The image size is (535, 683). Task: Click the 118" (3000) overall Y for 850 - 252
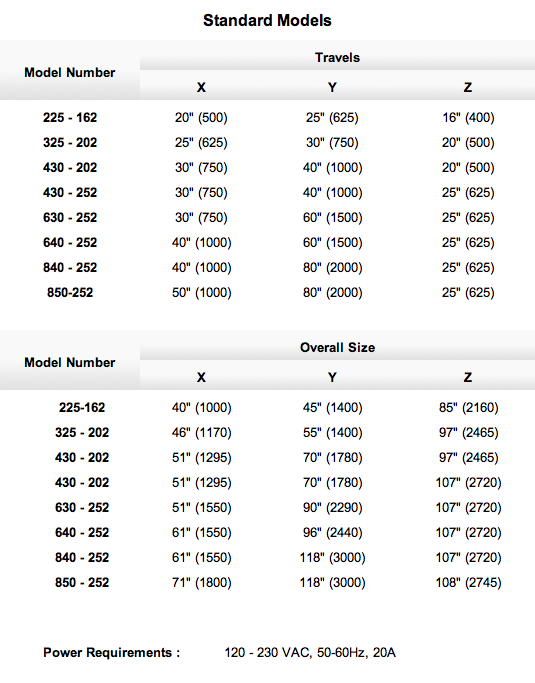click(332, 582)
